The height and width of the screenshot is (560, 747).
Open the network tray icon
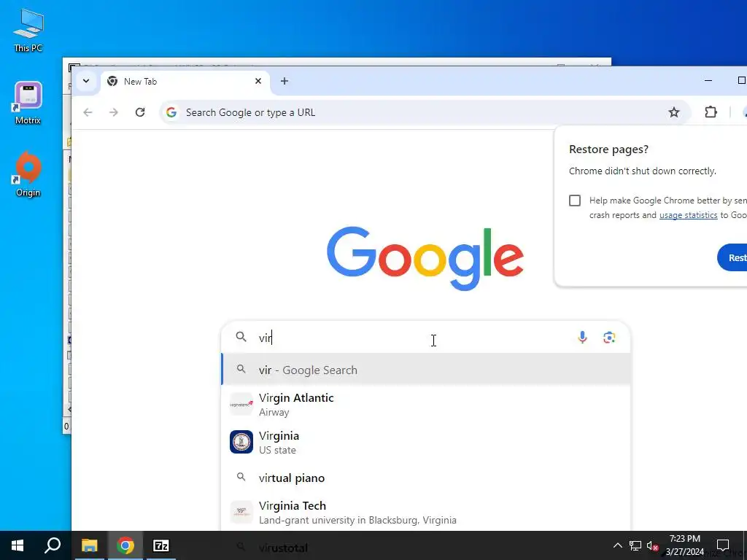click(635, 545)
